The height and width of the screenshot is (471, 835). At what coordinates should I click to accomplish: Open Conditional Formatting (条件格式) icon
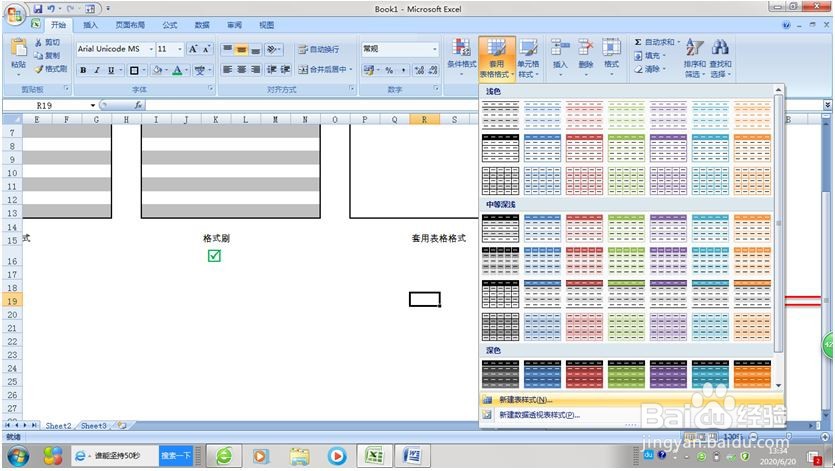[461, 48]
